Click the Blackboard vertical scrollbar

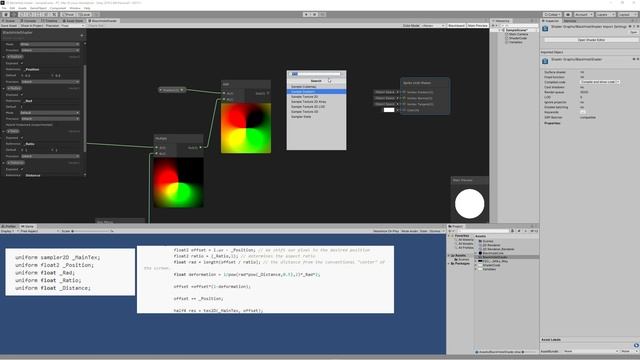pyautogui.click(x=84, y=108)
